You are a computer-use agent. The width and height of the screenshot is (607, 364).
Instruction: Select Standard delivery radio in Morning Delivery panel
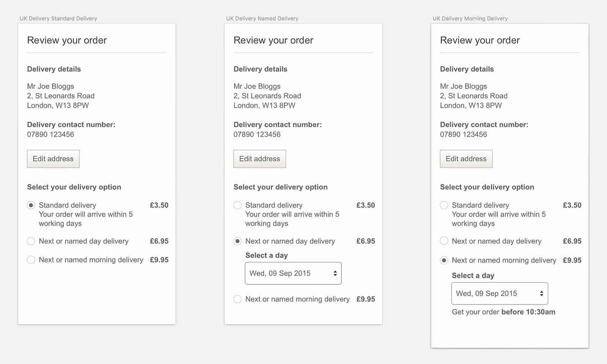(444, 205)
